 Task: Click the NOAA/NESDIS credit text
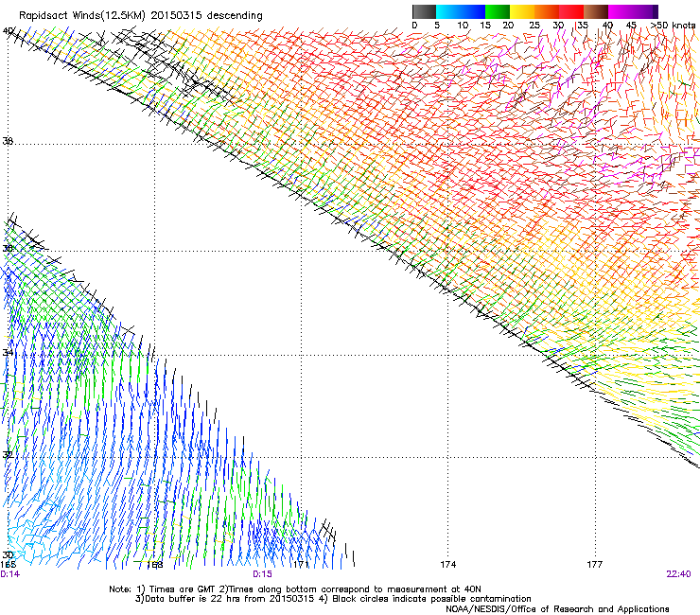pyautogui.click(x=557, y=608)
